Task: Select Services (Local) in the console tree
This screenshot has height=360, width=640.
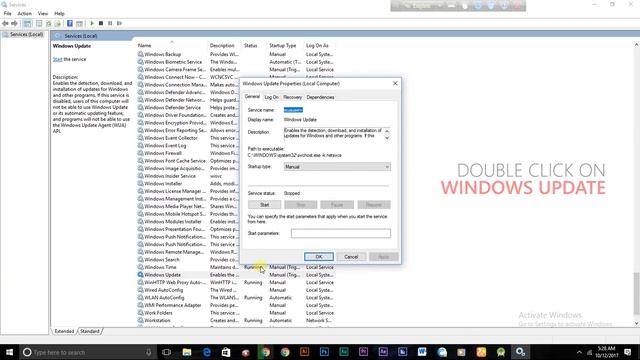Action: (27, 35)
